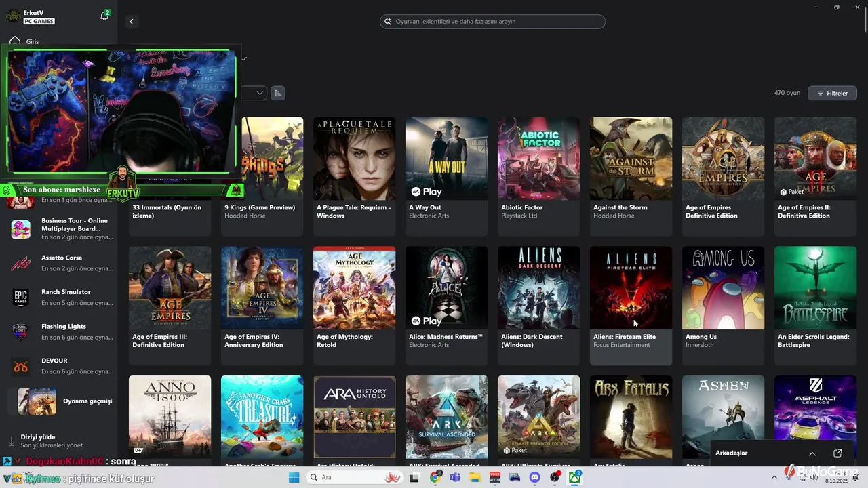Open ARK: Survival Ascended cover
Image resolution: width=868 pixels, height=488 pixels.
[447, 418]
